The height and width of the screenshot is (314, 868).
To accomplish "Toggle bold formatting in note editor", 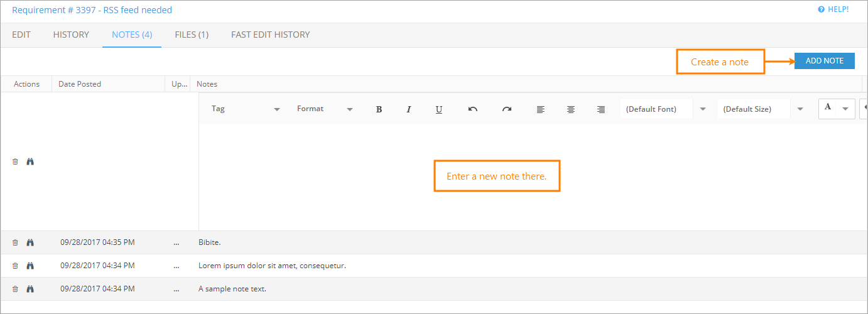I will [379, 109].
